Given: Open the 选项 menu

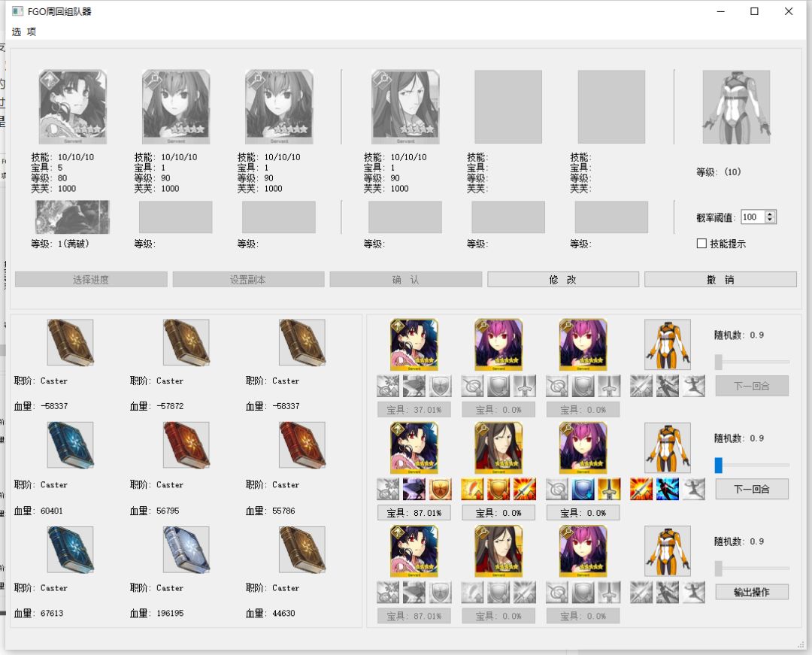Looking at the screenshot, I should click(x=24, y=32).
